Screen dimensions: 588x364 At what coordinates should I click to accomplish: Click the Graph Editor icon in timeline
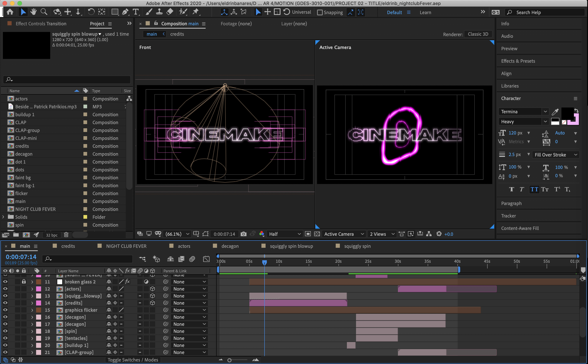(206, 259)
